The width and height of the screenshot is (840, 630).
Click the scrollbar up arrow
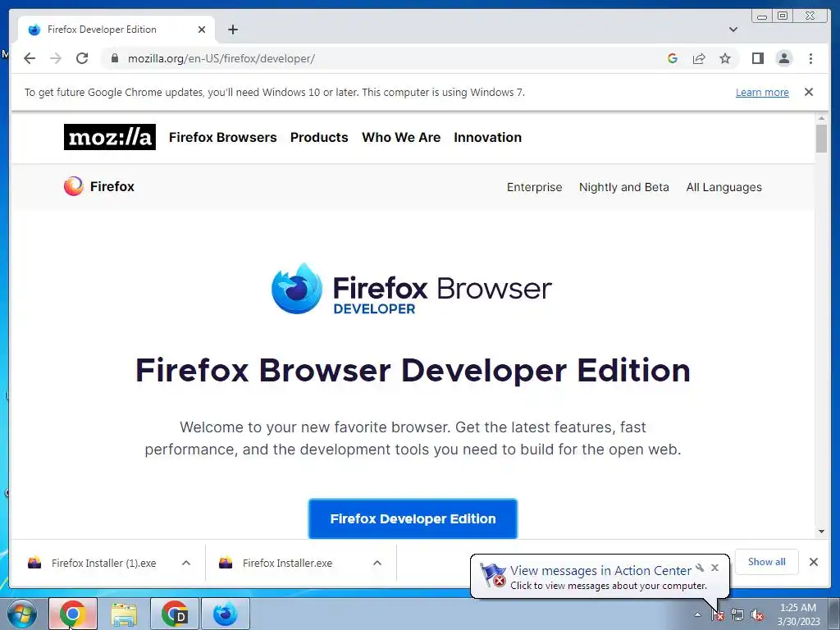pyautogui.click(x=821, y=118)
